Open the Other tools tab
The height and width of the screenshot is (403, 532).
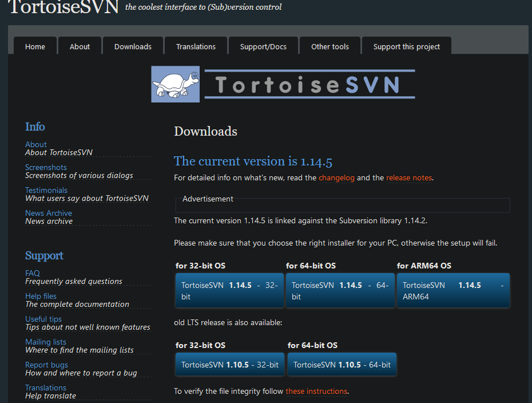[x=330, y=46]
